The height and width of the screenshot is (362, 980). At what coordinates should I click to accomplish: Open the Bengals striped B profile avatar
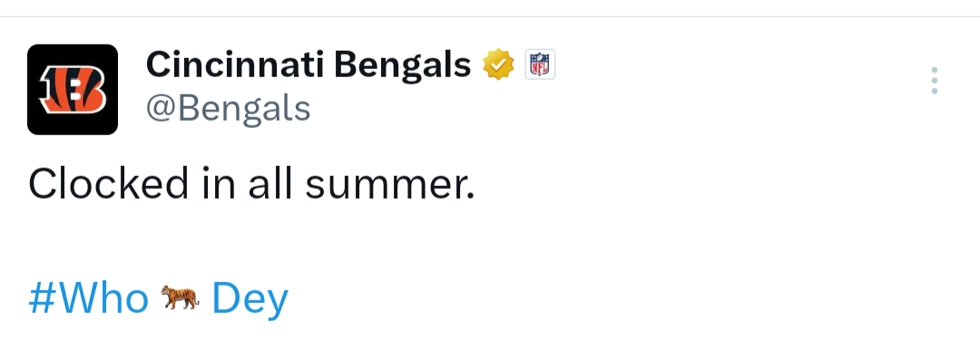pos(73,90)
